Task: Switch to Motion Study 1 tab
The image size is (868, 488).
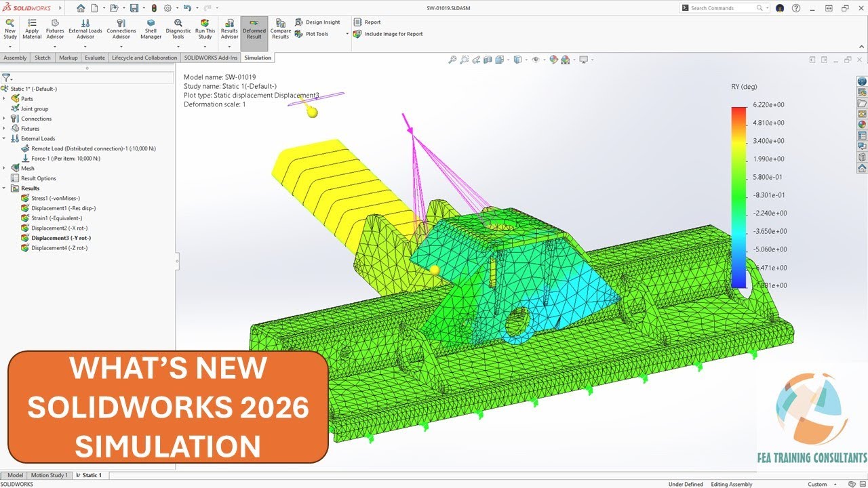Action: pos(50,475)
